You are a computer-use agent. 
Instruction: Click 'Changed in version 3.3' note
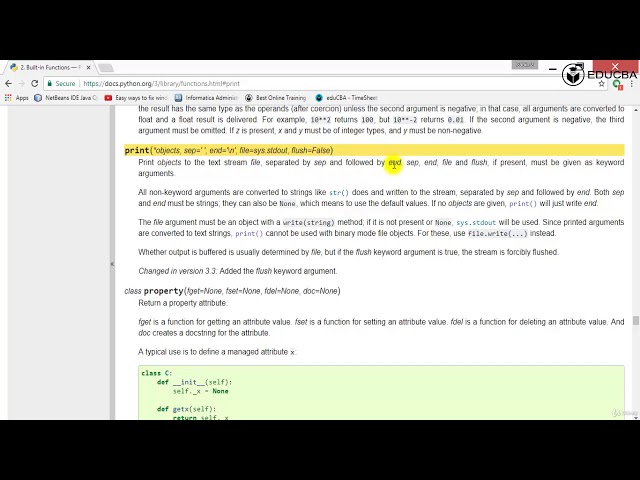coord(178,271)
